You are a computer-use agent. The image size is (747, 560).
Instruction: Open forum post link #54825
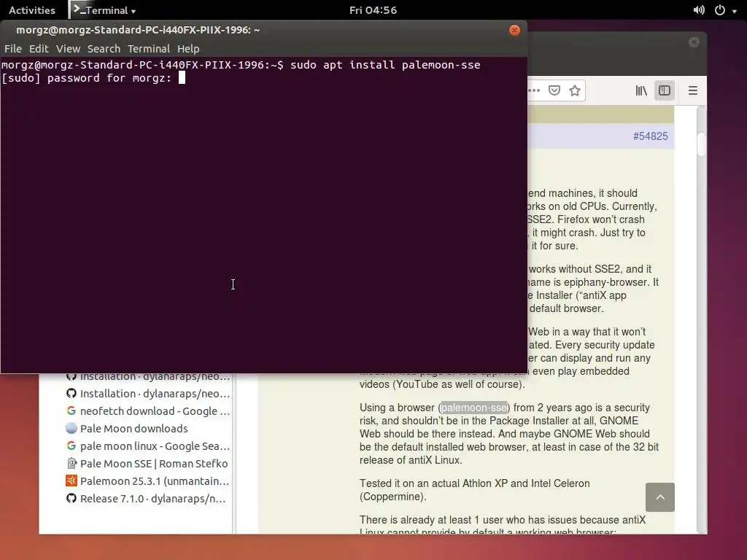pos(650,136)
